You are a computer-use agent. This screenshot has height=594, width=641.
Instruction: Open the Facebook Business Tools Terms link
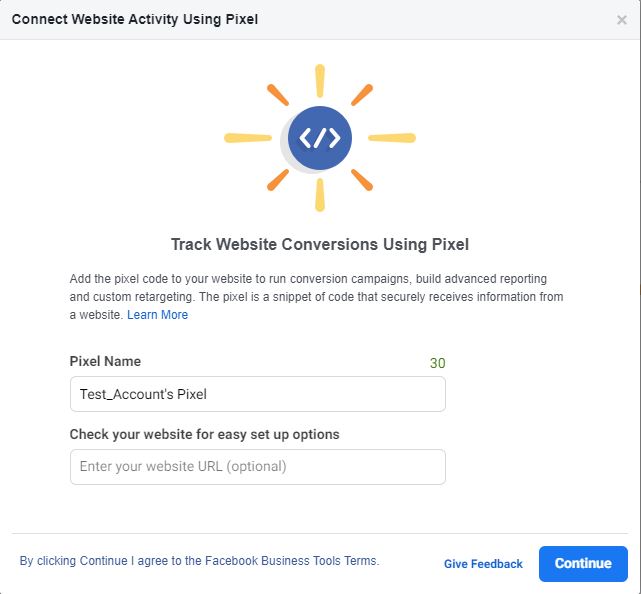tap(291, 560)
